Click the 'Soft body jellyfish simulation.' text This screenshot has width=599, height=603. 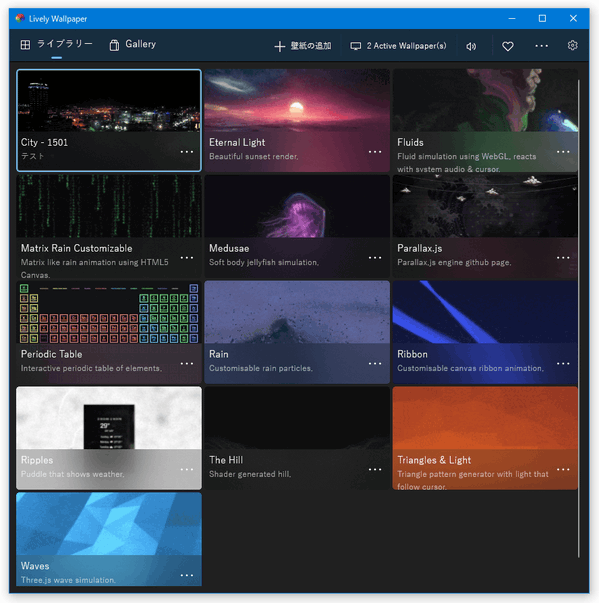[x=264, y=262]
